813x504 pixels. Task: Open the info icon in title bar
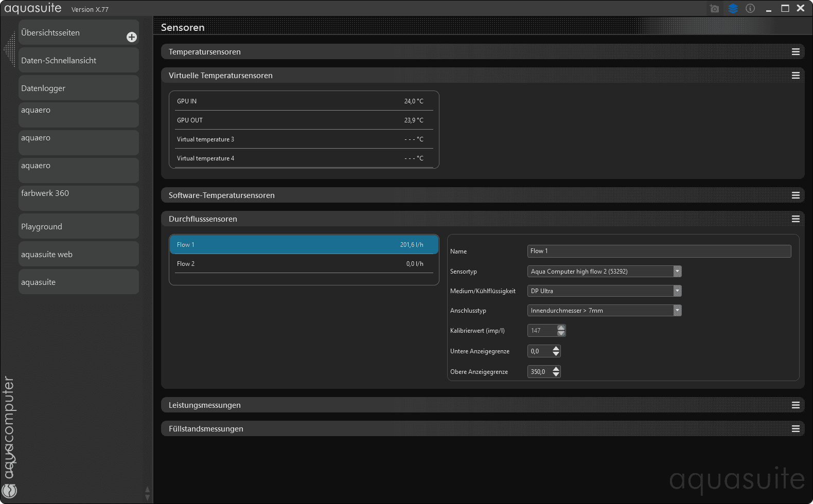click(750, 8)
